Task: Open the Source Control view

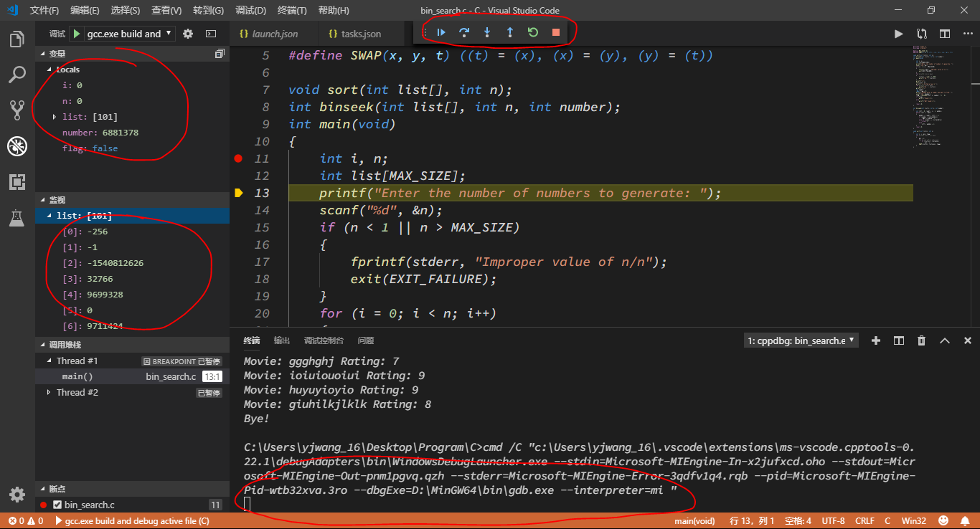Action: 17,109
